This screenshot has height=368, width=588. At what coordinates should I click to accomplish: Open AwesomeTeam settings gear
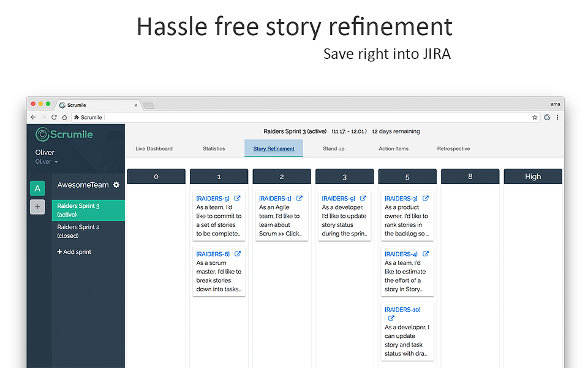pyautogui.click(x=116, y=185)
